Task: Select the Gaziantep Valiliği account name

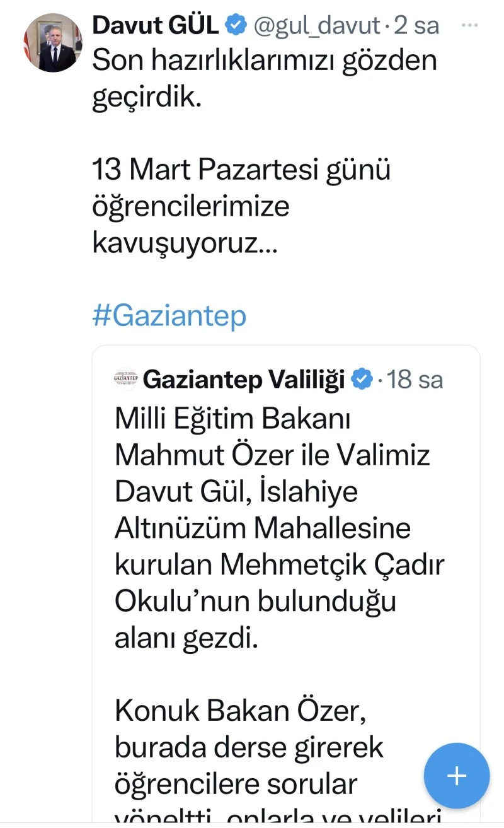Action: [x=244, y=380]
